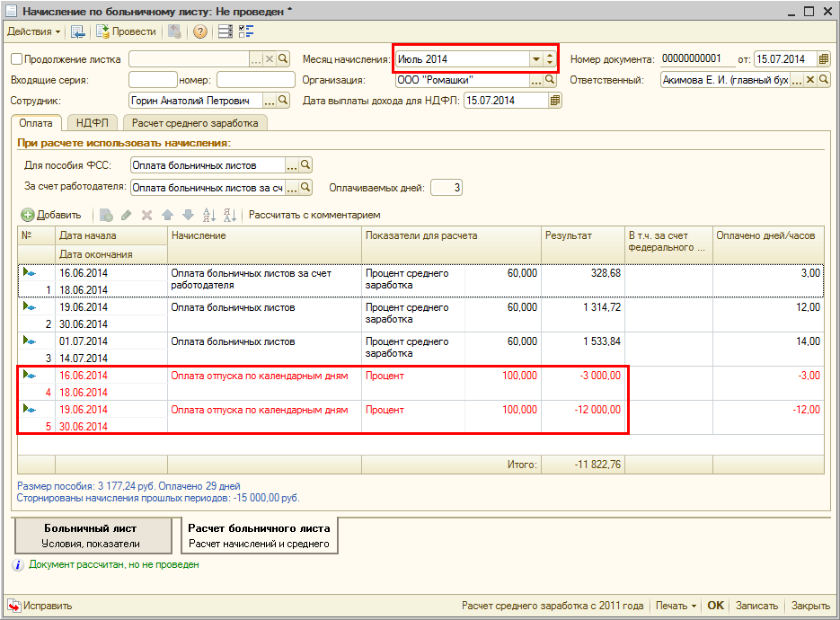
Task: Click the Записать save button
Action: point(756,606)
